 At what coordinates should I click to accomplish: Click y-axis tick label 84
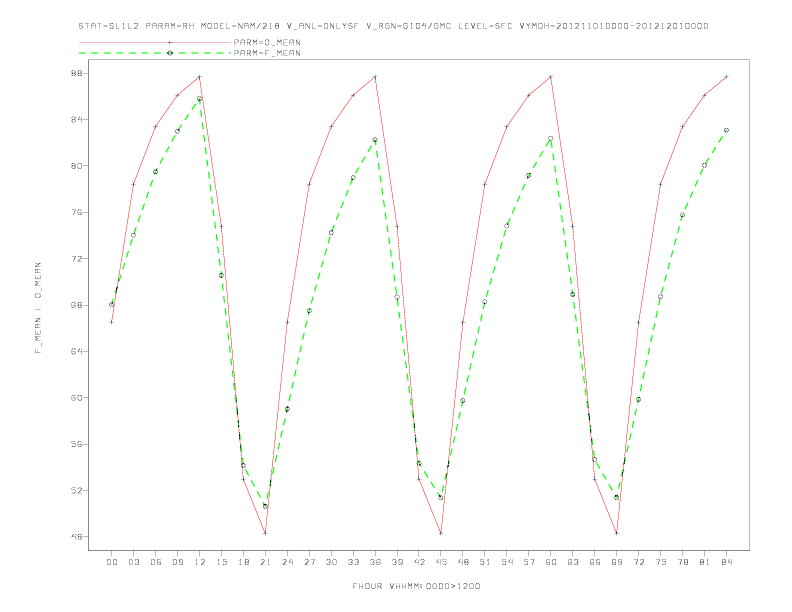(x=76, y=120)
